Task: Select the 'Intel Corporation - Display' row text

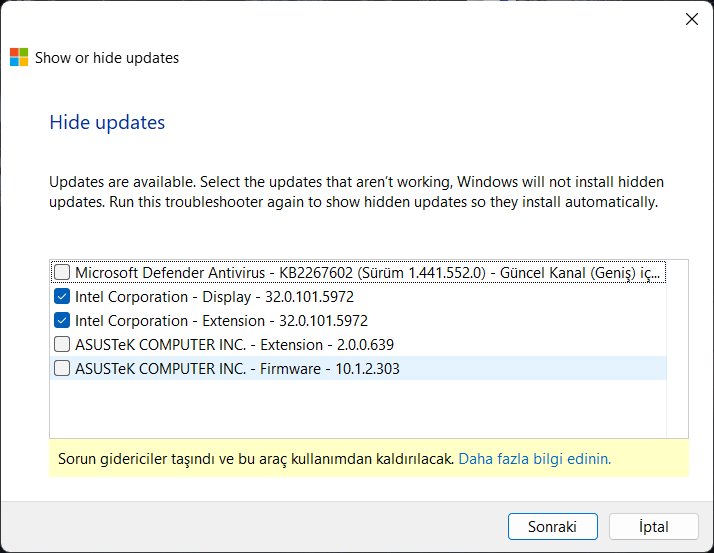Action: (214, 297)
